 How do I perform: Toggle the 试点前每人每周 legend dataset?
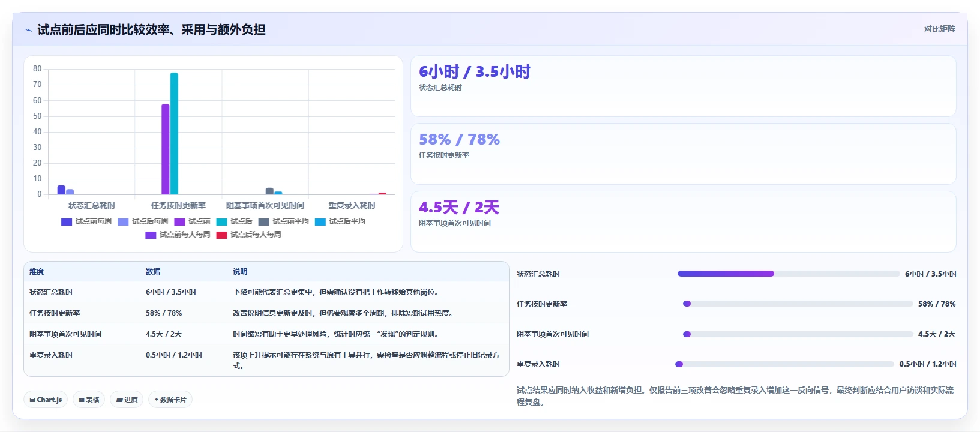(x=178, y=235)
